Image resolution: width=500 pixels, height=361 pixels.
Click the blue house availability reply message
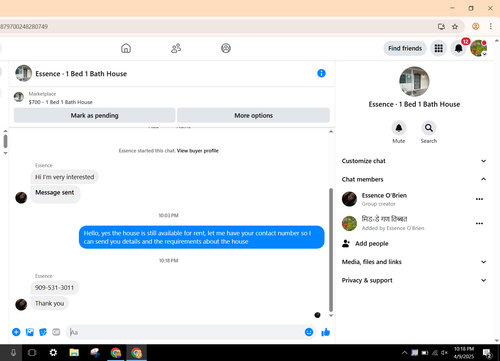(201, 237)
